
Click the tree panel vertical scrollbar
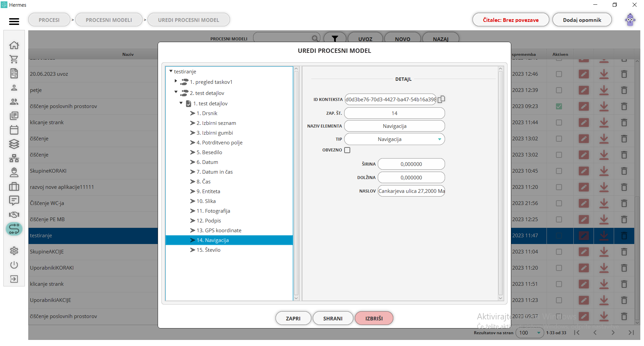click(x=296, y=183)
